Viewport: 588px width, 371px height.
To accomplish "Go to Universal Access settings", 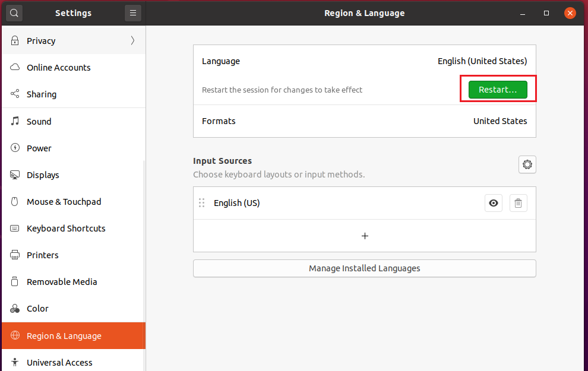I will point(59,362).
